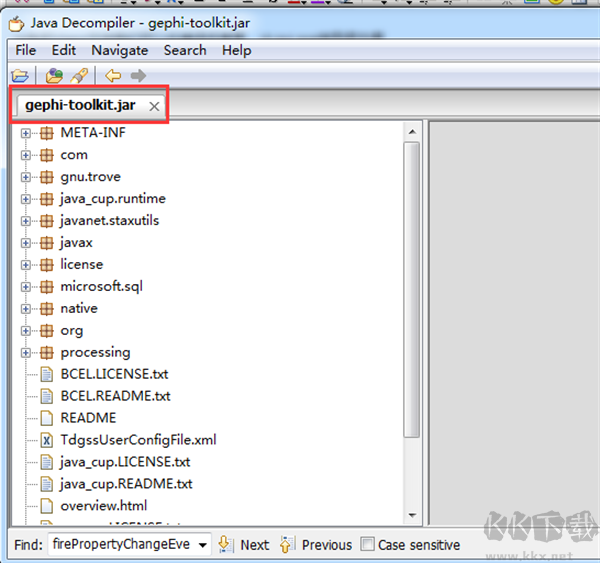Click the META-INF package icon

point(47,133)
